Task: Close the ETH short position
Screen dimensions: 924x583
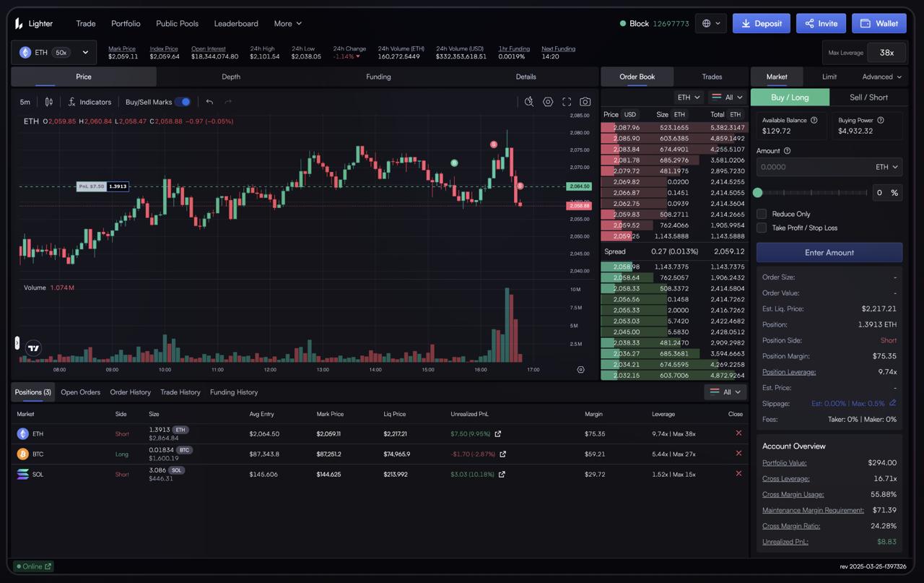Action: point(738,433)
